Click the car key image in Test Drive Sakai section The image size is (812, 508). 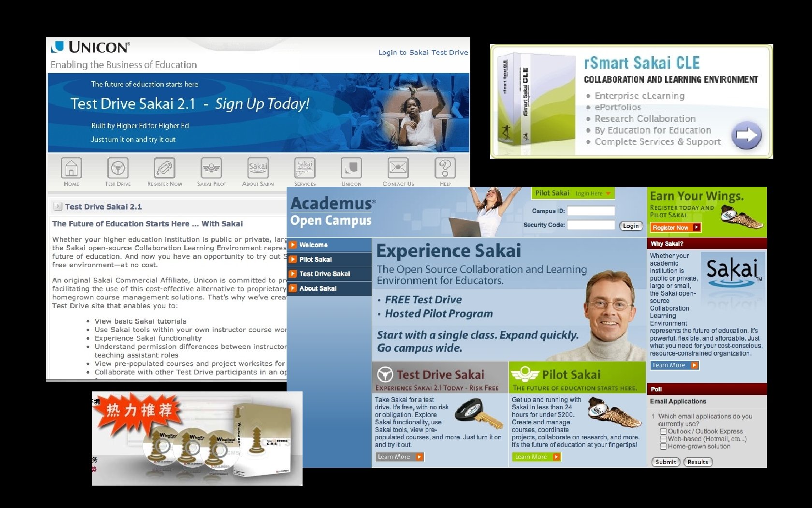pos(478,413)
